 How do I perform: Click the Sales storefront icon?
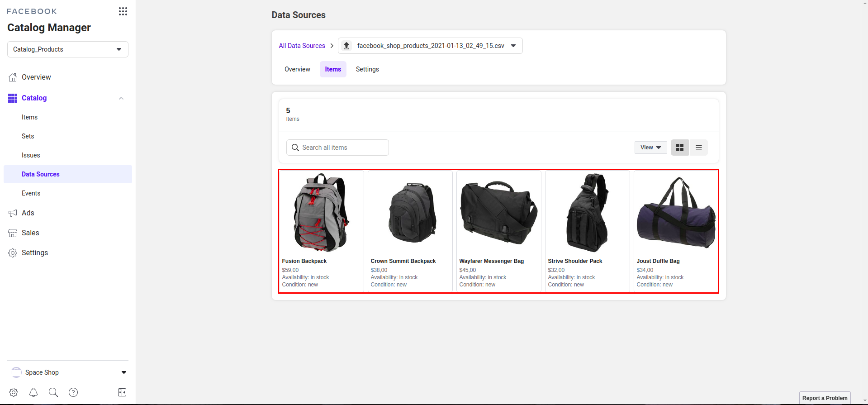(13, 233)
